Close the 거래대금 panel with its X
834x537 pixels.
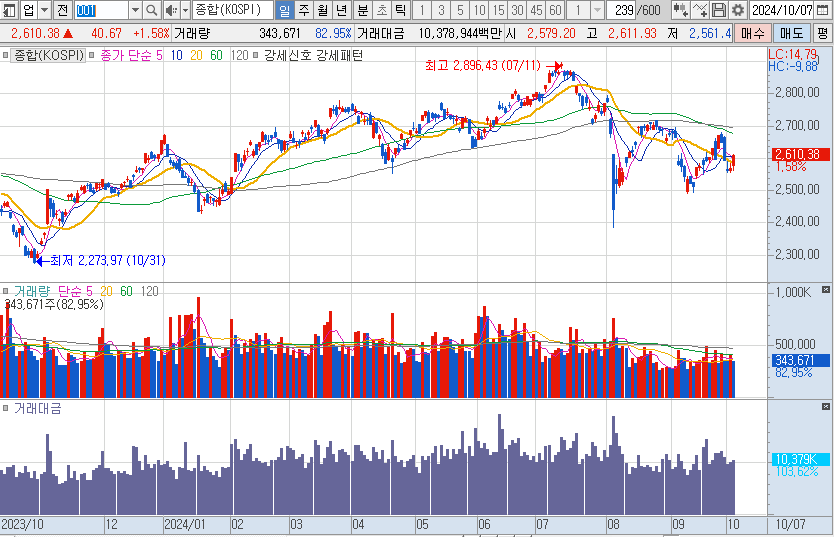coord(825,407)
